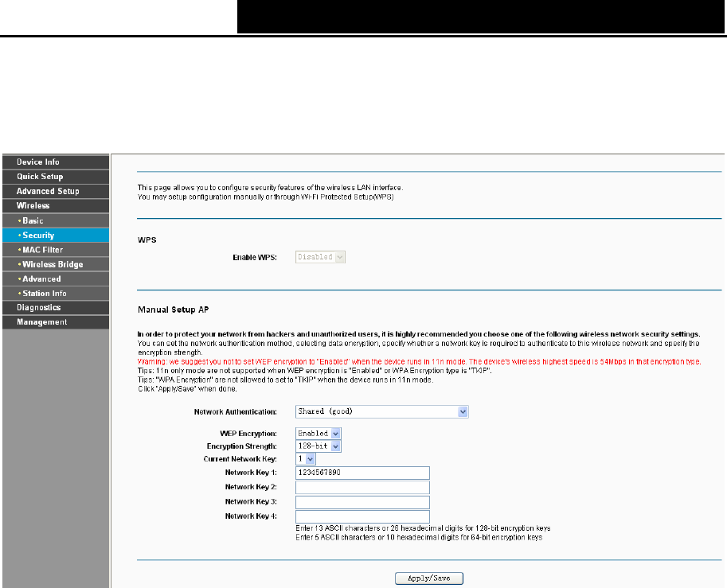Click the Network Key 4 field

tap(362, 516)
